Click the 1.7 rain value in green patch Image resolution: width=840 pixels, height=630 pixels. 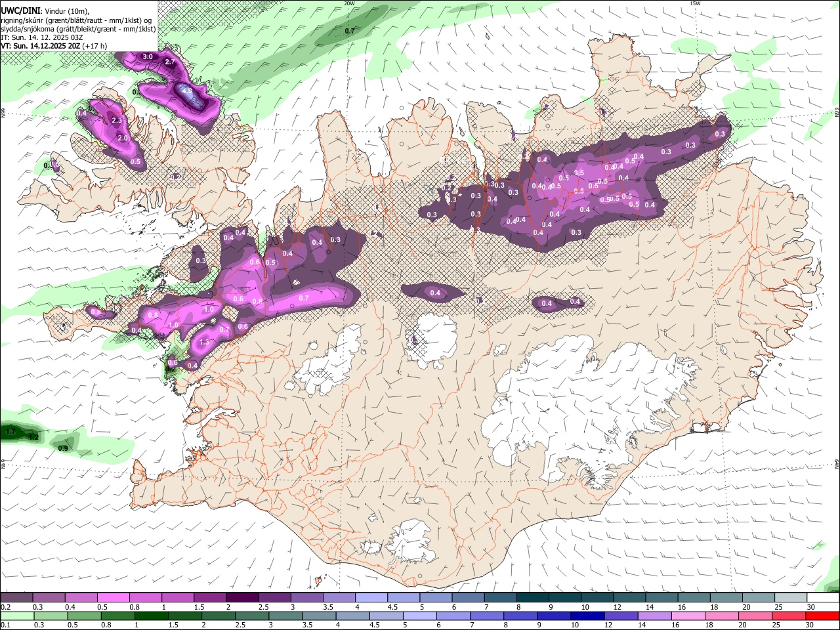coord(10,431)
